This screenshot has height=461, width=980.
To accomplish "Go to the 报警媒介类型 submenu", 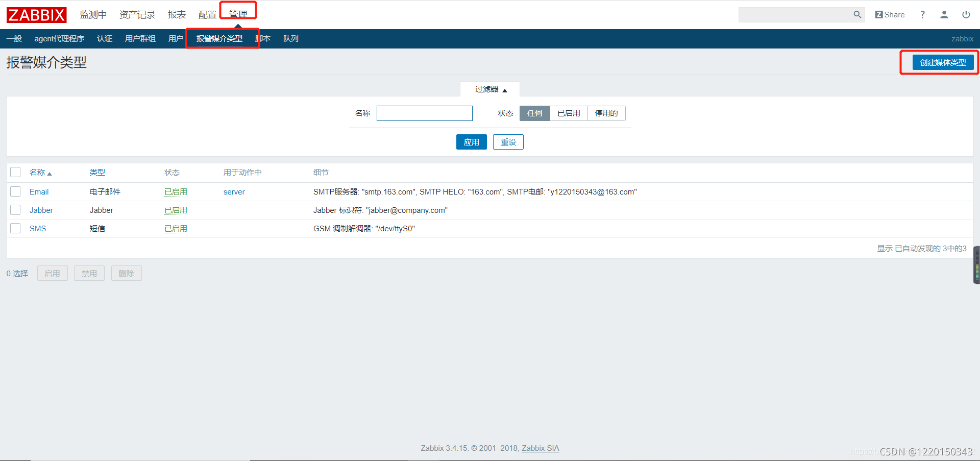I will click(219, 39).
